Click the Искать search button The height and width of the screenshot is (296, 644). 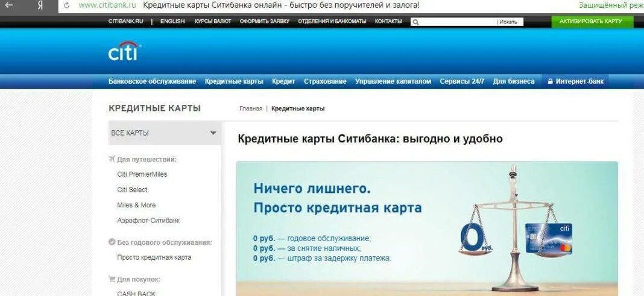click(510, 22)
